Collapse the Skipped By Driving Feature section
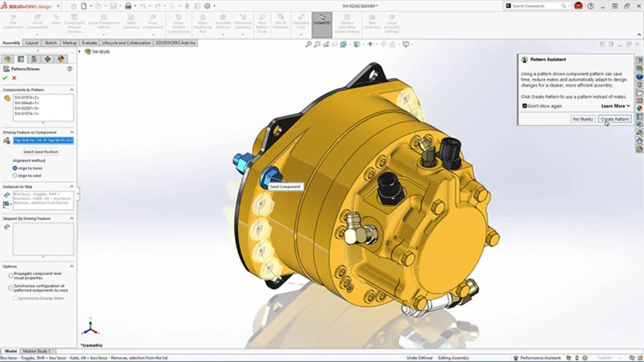This screenshot has width=644, height=362. click(x=71, y=219)
